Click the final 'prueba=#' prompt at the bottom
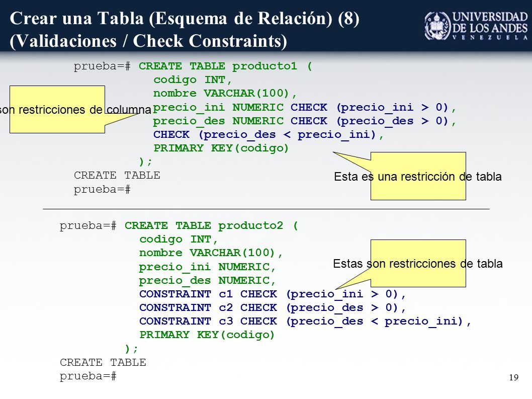This screenshot has height=399, width=532. tap(88, 376)
